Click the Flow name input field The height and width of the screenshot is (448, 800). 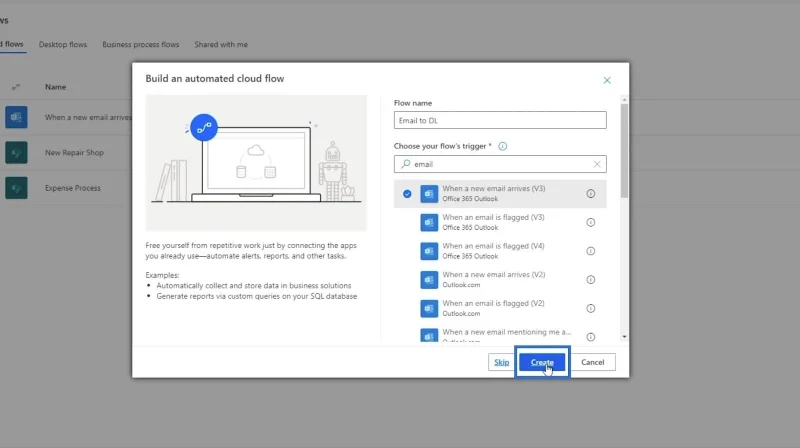tap(500, 120)
